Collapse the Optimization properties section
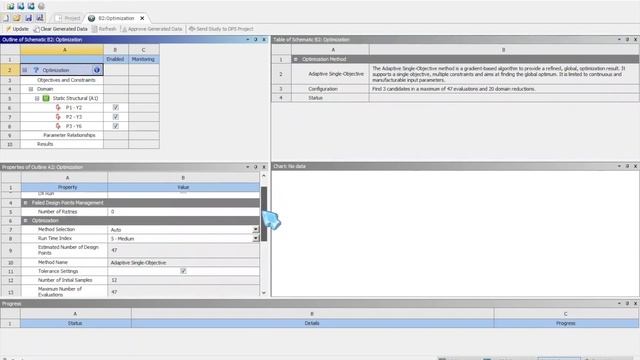Screen dimensions: 640x360 pyautogui.click(x=25, y=220)
